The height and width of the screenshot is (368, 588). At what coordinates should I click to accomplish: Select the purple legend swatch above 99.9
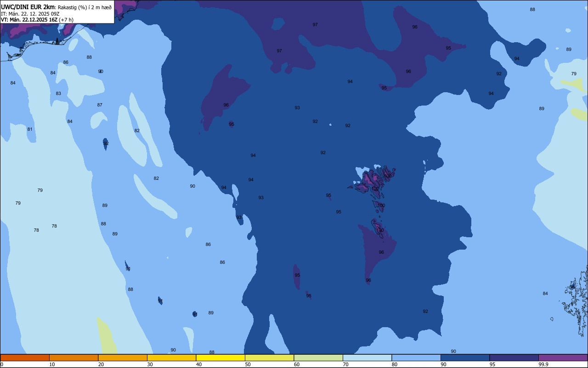(563, 357)
